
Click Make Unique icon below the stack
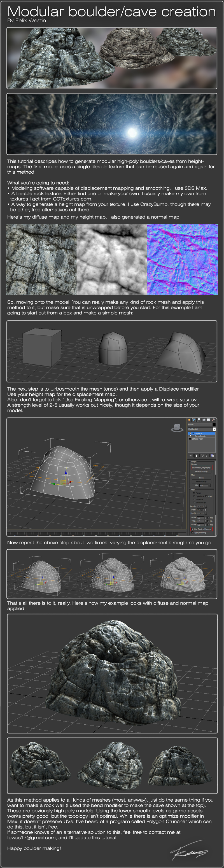[x=202, y=456]
